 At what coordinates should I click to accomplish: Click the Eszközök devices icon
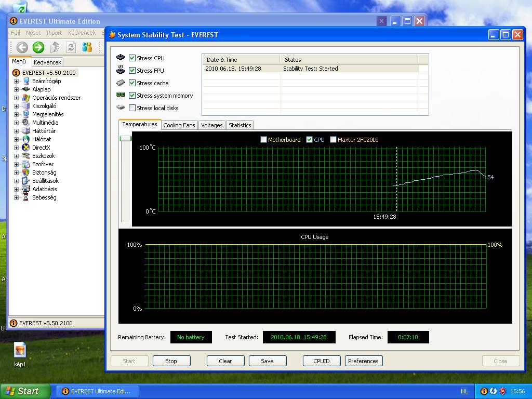tap(26, 156)
